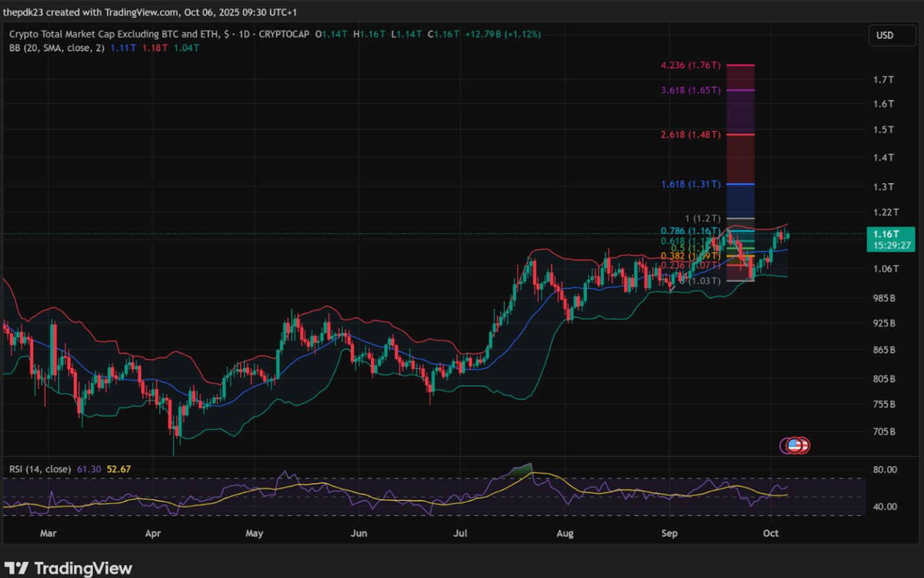Select the RSI (14, close) indicator label
Viewport: 924px width, 578px height.
(42, 468)
